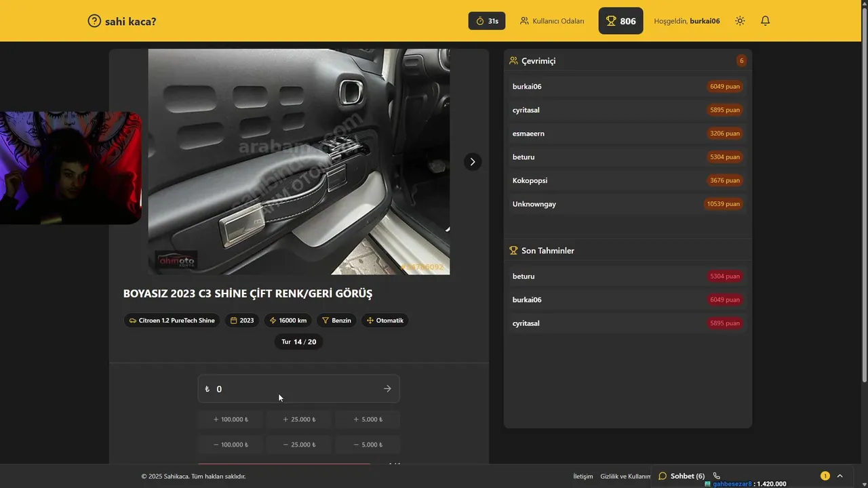Select cyritasal in online list
868x488 pixels.
point(627,110)
